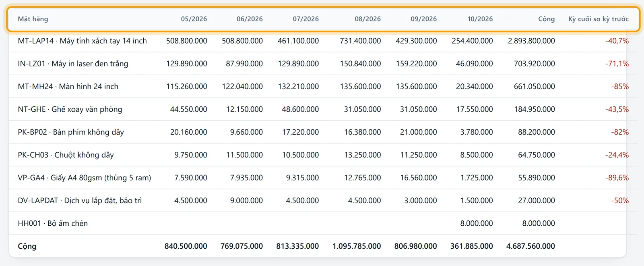The image size is (644, 266).
Task: Select the -89,6% change value
Action: coord(617,178)
